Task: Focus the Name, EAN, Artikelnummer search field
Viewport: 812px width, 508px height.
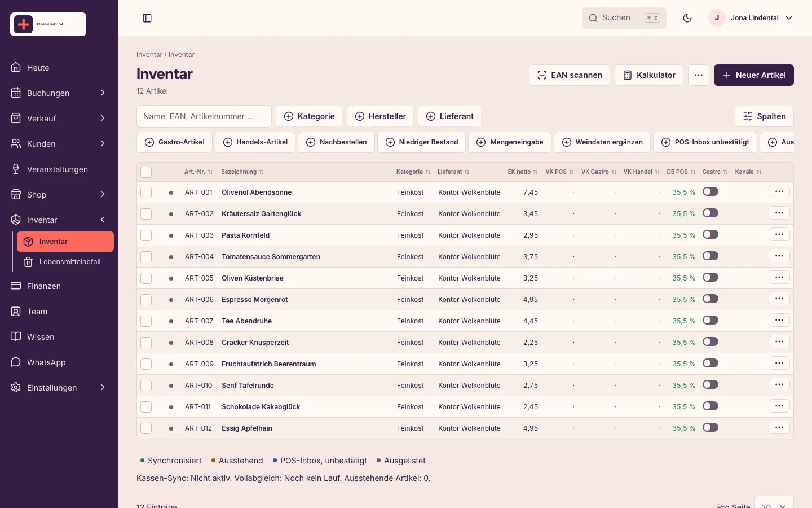Action: 204,116
